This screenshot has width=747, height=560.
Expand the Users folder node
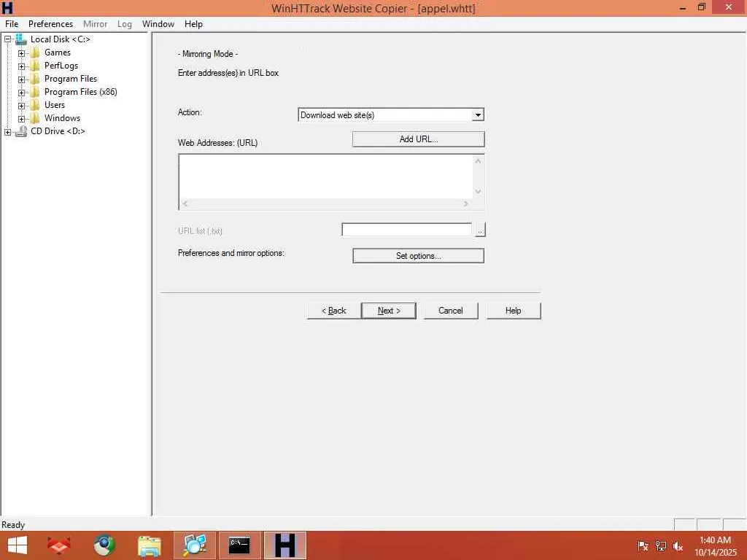tap(21, 106)
